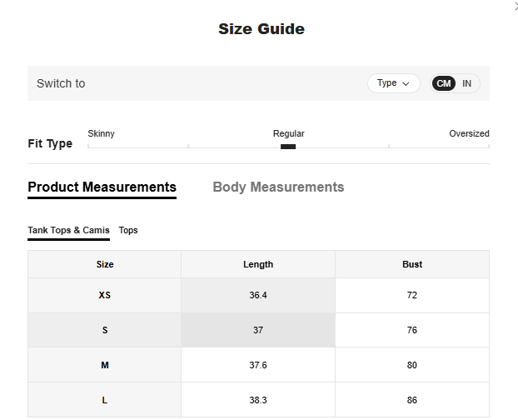518x420 pixels.
Task: Switch to the Tops category
Action: (x=128, y=230)
